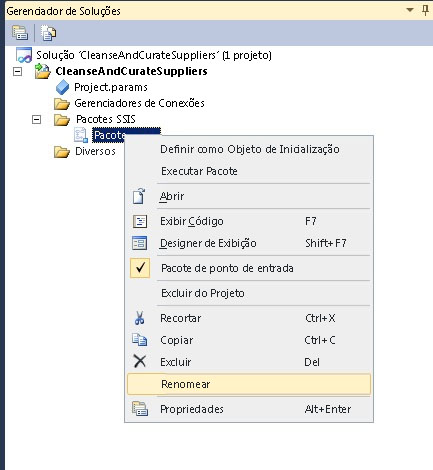The image size is (433, 470).
Task: Select the bold CleanseAndCurateSuppliers project name
Action: click(x=131, y=71)
